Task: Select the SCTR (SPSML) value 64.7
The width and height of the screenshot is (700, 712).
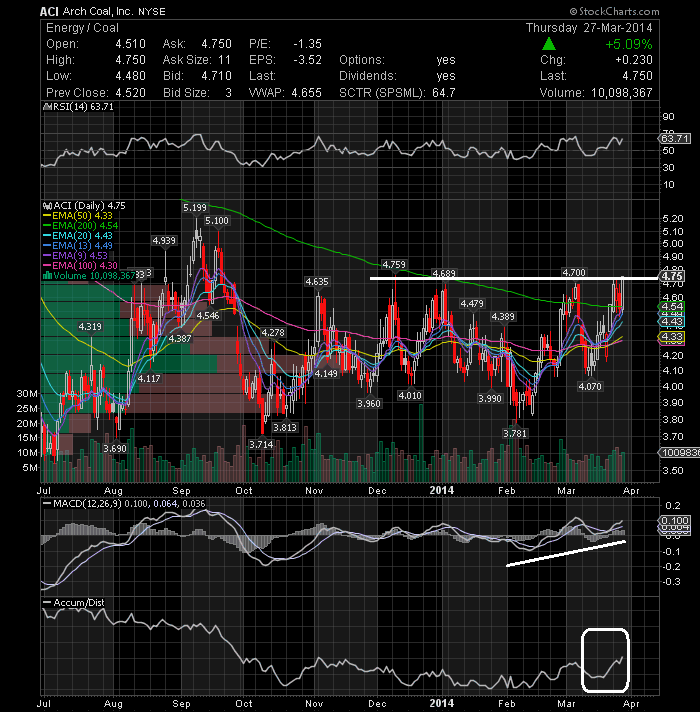Action: (444, 93)
